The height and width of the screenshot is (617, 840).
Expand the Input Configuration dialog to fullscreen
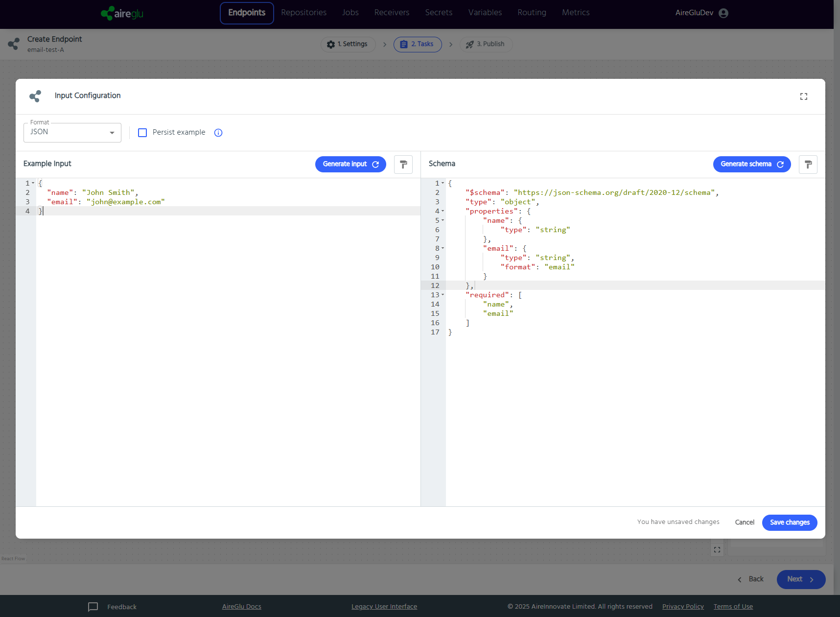click(804, 96)
